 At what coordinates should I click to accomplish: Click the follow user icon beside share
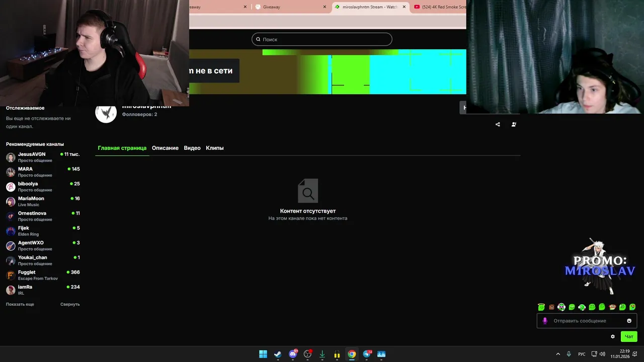[514, 124]
